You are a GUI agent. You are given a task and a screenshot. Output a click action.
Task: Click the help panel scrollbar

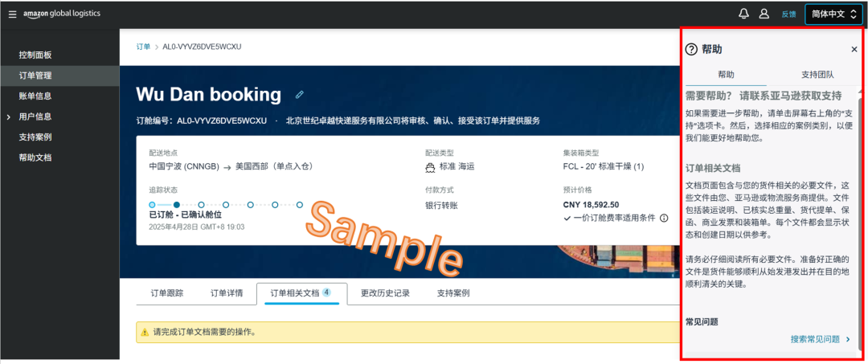point(860,224)
